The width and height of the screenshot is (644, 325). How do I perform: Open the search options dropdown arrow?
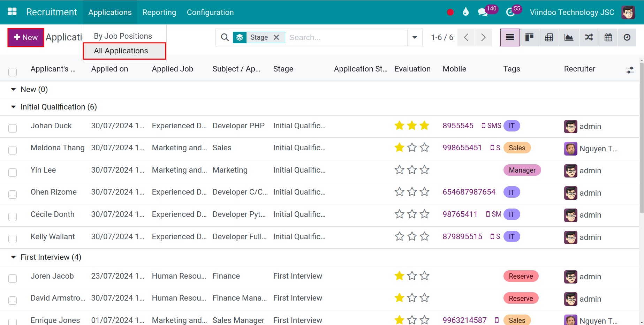tap(415, 37)
